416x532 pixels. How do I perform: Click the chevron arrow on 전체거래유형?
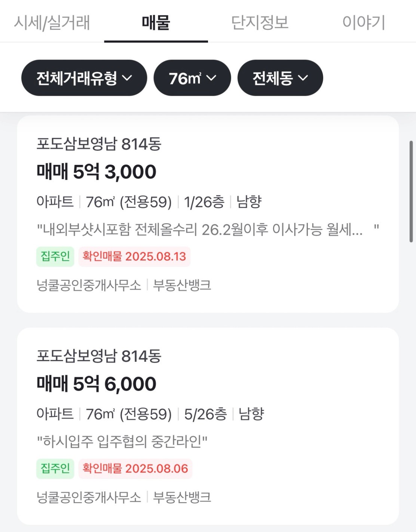coord(128,78)
